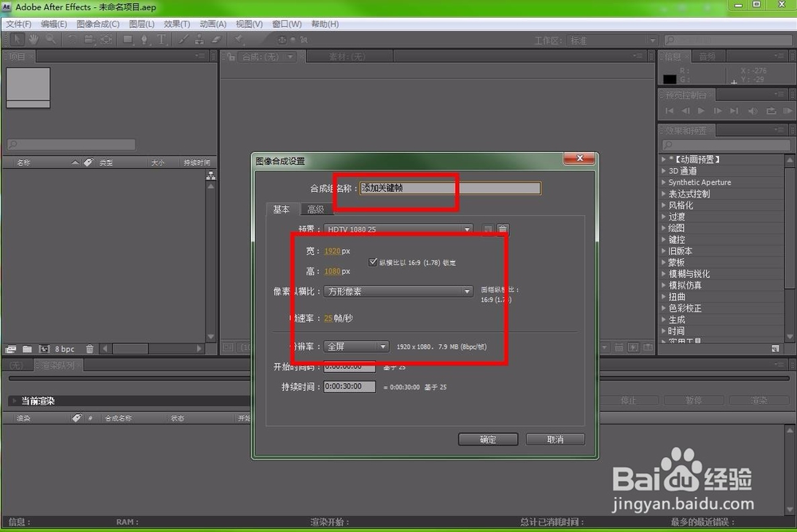797x532 pixels.
Task: Open the 窗口(W) menu
Action: pyautogui.click(x=287, y=24)
